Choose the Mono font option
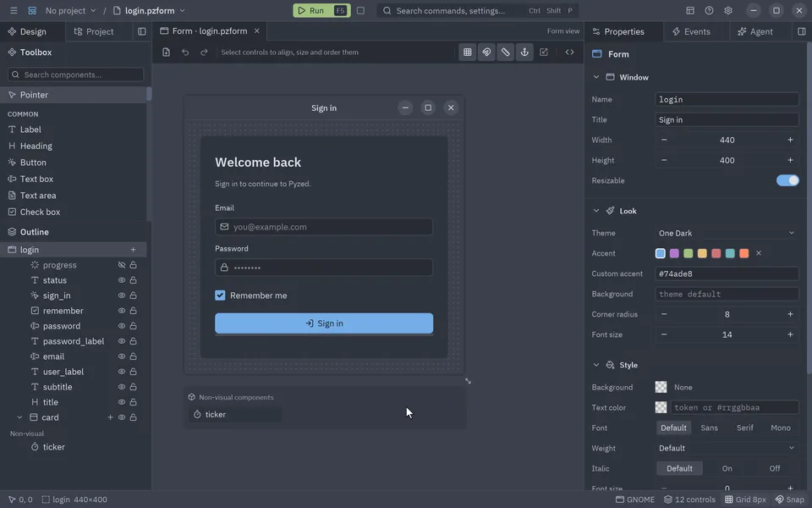The height and width of the screenshot is (508, 812). tap(781, 428)
